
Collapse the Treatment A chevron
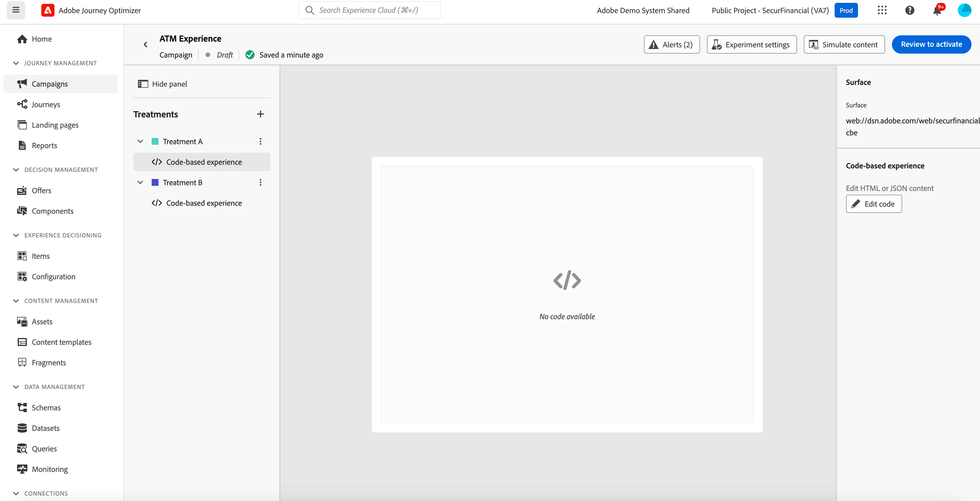coord(140,142)
